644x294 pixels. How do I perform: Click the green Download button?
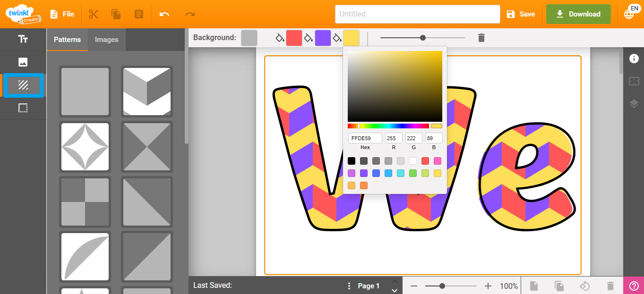pyautogui.click(x=578, y=14)
